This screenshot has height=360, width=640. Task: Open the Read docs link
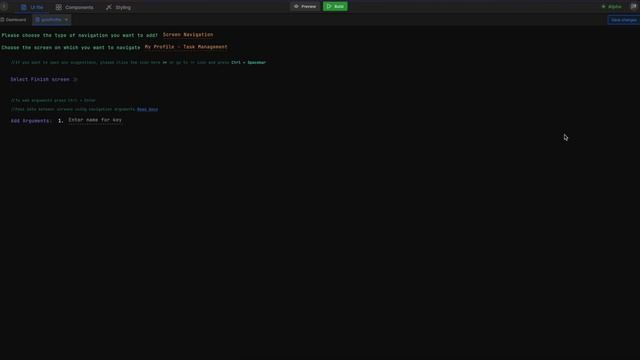click(x=147, y=109)
